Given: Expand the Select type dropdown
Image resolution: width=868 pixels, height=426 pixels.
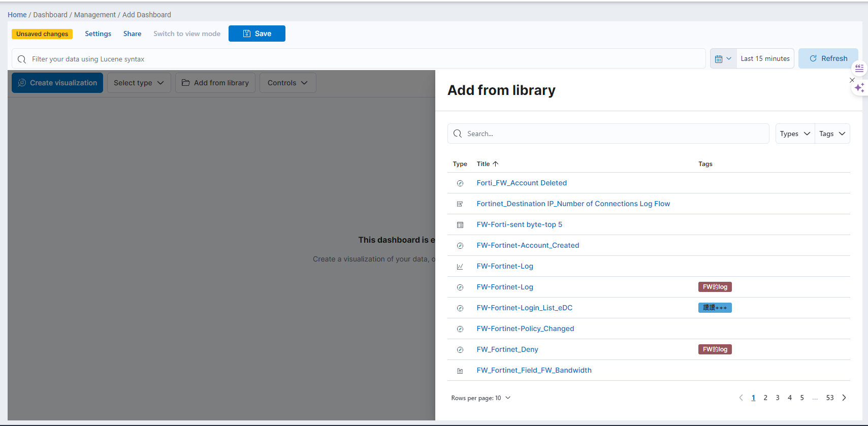Looking at the screenshot, I should pyautogui.click(x=139, y=83).
